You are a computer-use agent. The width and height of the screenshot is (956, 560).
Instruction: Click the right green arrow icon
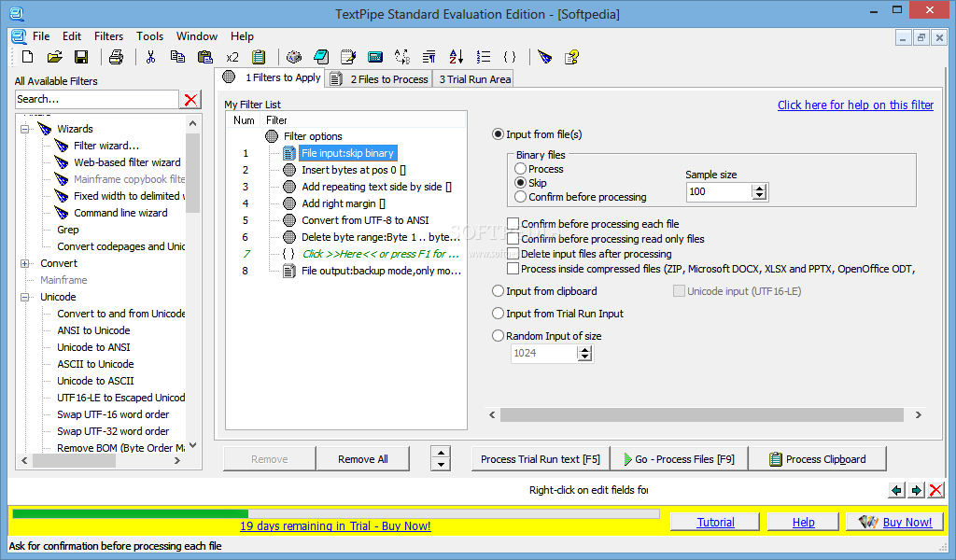point(917,490)
